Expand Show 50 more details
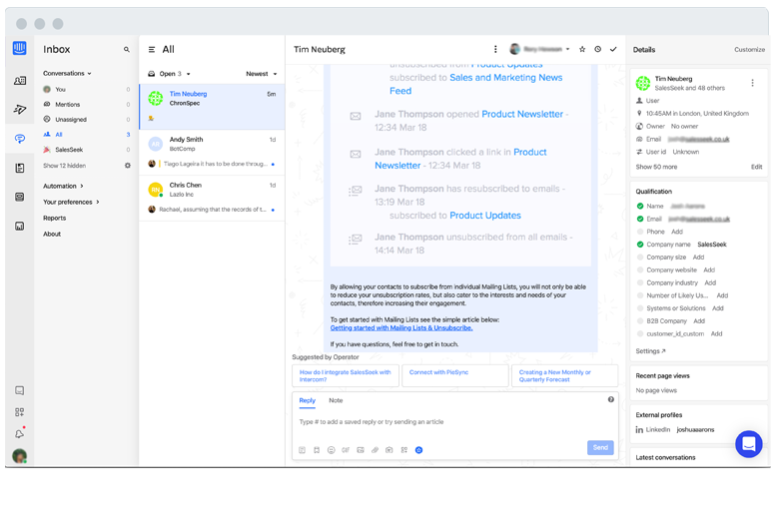 point(656,167)
